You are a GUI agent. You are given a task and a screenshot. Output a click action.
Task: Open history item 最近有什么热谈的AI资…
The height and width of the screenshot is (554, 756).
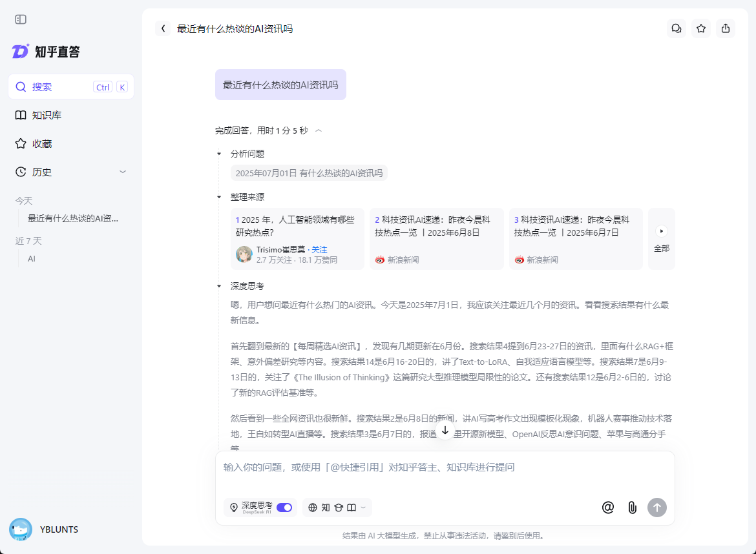pyautogui.click(x=73, y=218)
